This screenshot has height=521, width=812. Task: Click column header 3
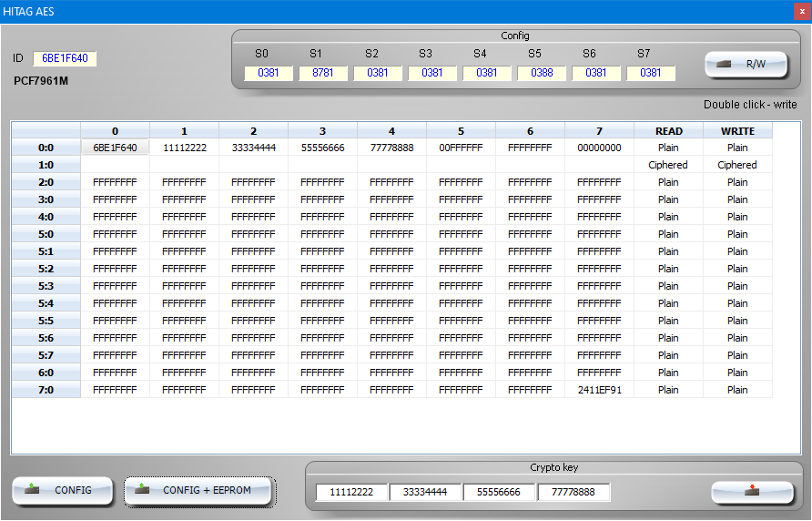point(322,131)
